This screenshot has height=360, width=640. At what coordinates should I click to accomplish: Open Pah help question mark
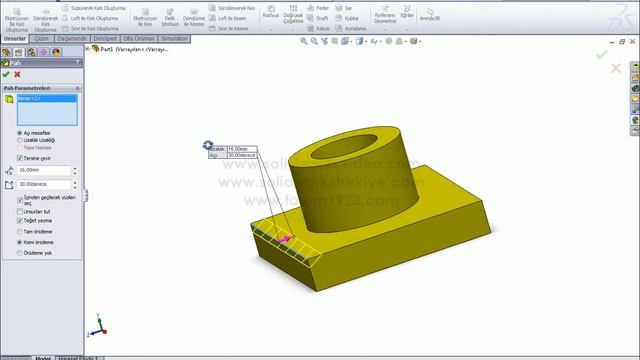(x=78, y=62)
